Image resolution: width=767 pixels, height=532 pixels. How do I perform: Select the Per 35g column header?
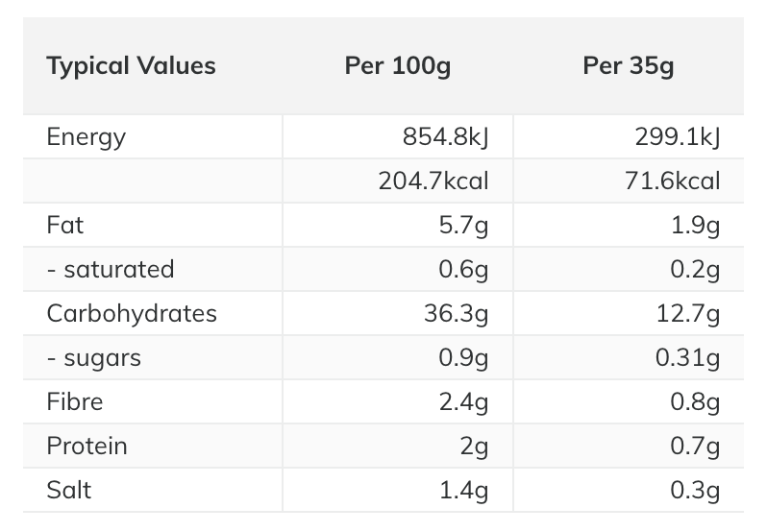pyautogui.click(x=628, y=66)
